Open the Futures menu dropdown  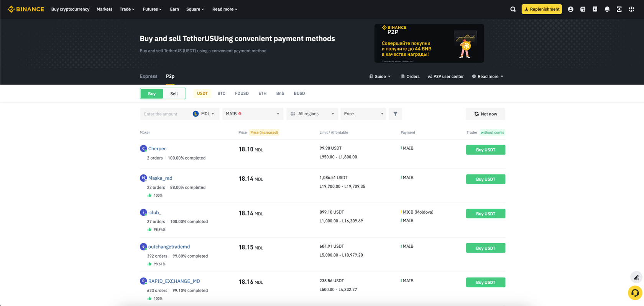(152, 9)
